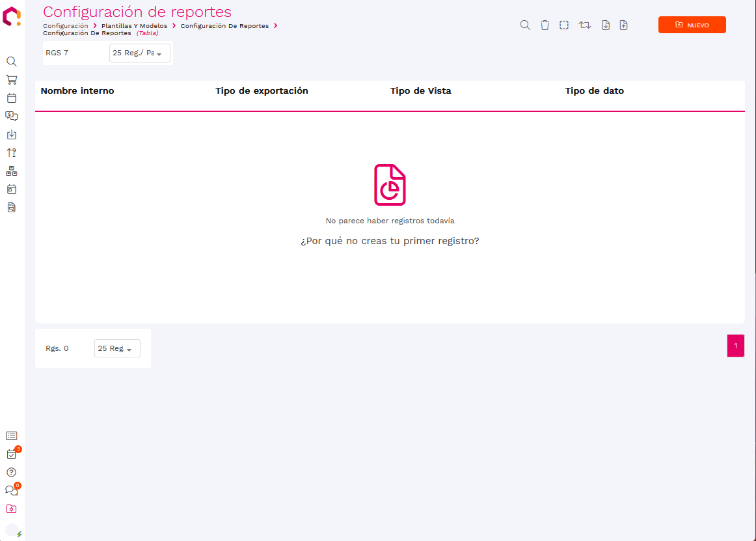Image resolution: width=756 pixels, height=541 pixels.
Task: Click the file download import icon
Action: 606,25
